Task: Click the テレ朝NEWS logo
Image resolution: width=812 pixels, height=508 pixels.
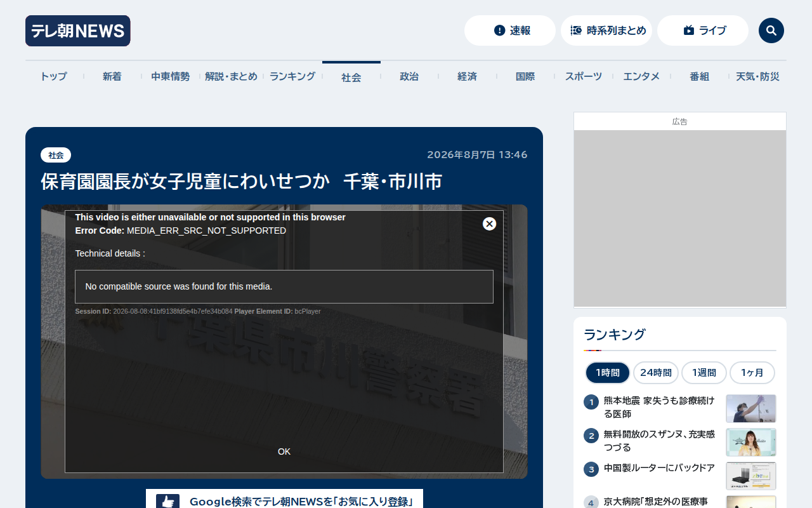Action: [78, 30]
